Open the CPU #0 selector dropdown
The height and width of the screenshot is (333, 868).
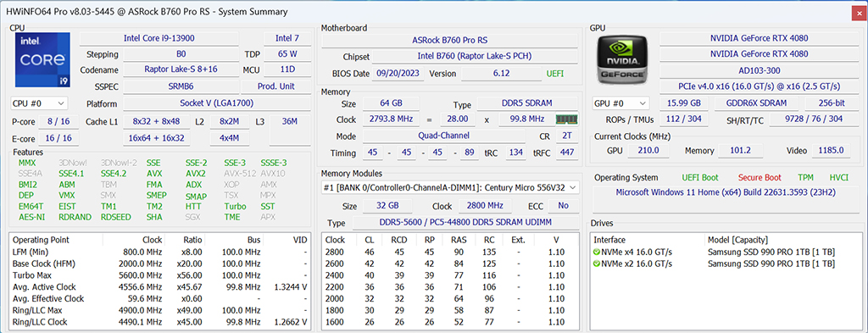click(x=39, y=103)
